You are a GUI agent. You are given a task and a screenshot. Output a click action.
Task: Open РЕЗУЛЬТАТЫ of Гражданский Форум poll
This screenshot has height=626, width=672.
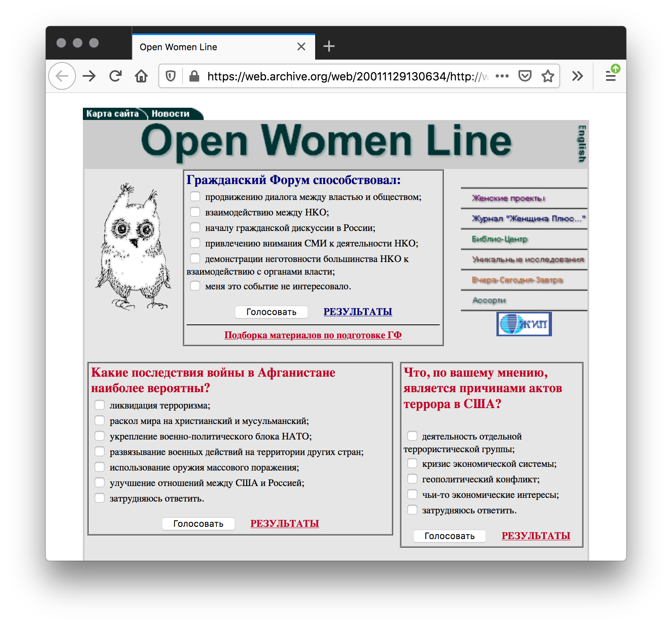pos(358,312)
